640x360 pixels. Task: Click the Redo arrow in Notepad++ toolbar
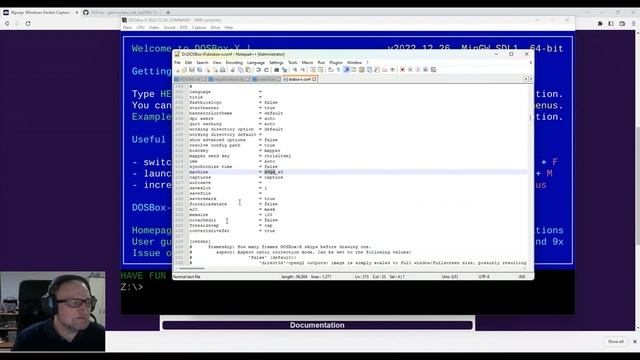266,70
